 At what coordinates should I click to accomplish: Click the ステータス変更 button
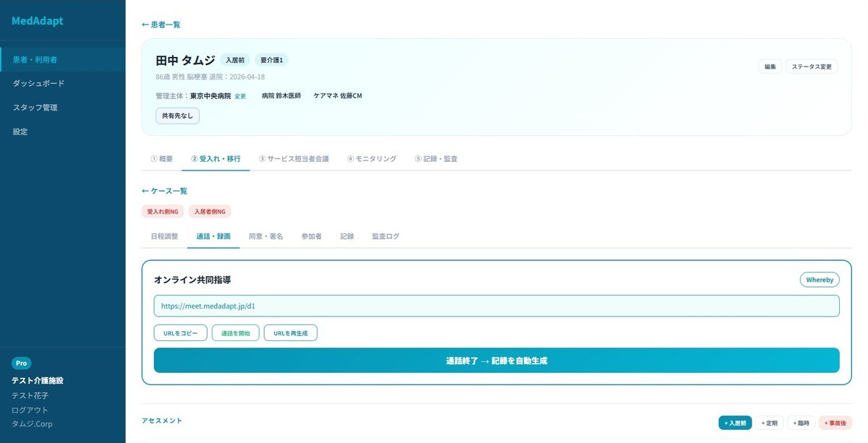point(812,66)
